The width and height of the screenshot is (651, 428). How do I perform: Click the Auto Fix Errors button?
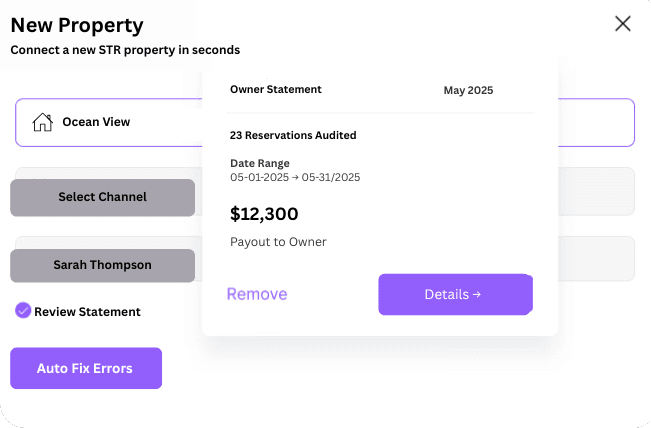(85, 368)
